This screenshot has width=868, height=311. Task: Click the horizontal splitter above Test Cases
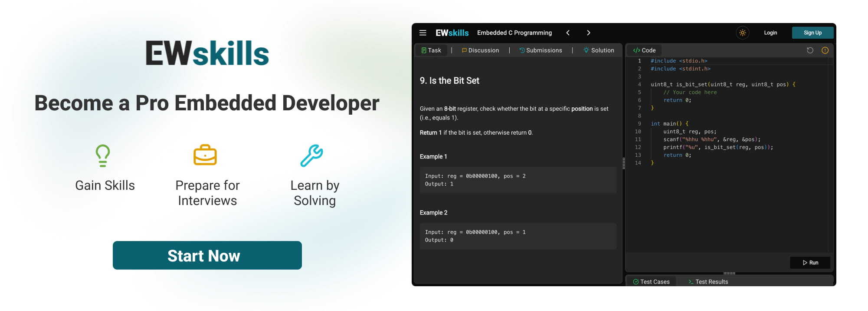click(729, 273)
